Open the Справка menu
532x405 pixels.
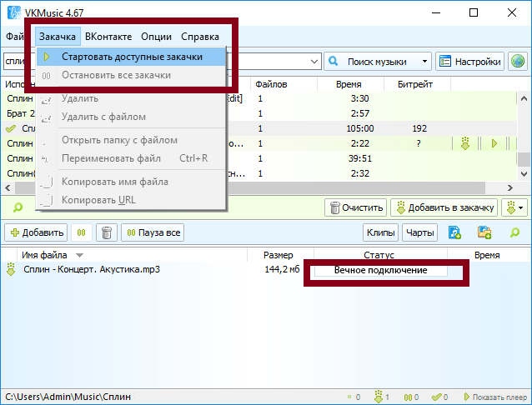pos(200,37)
